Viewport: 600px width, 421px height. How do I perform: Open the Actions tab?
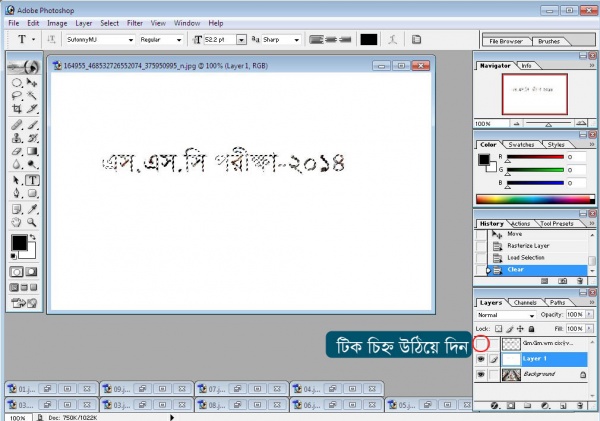point(520,224)
